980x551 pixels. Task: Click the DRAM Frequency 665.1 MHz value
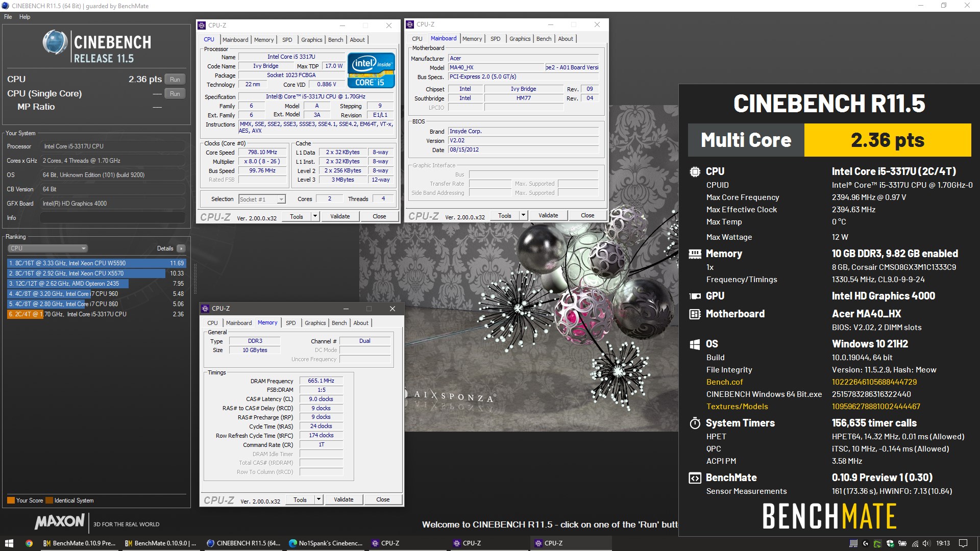coord(321,381)
